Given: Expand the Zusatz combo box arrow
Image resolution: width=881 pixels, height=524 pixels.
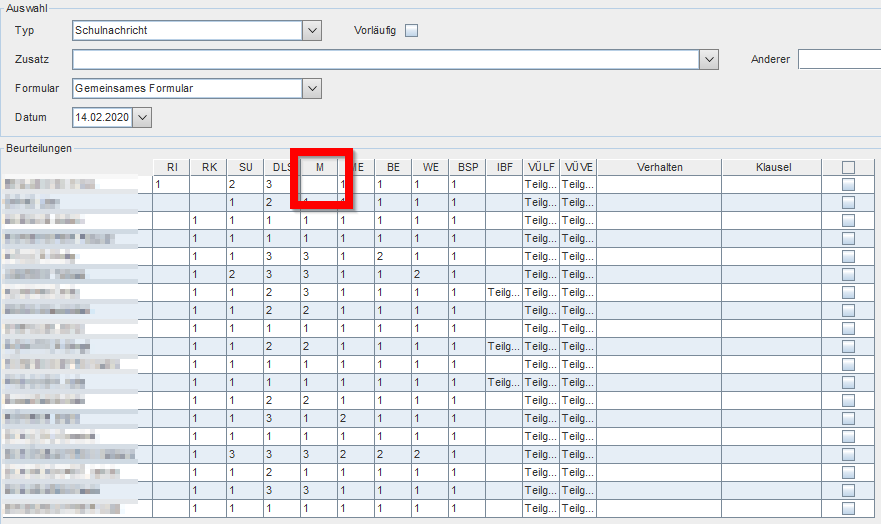Looking at the screenshot, I should coord(709,60).
